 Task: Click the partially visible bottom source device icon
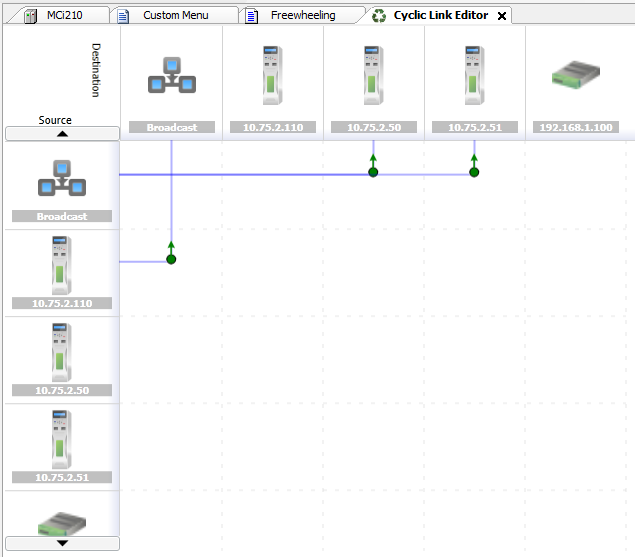tap(62, 524)
